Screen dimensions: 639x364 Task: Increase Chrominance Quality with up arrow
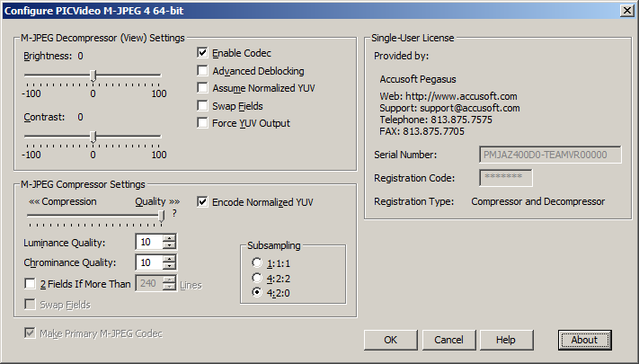[x=169, y=258]
